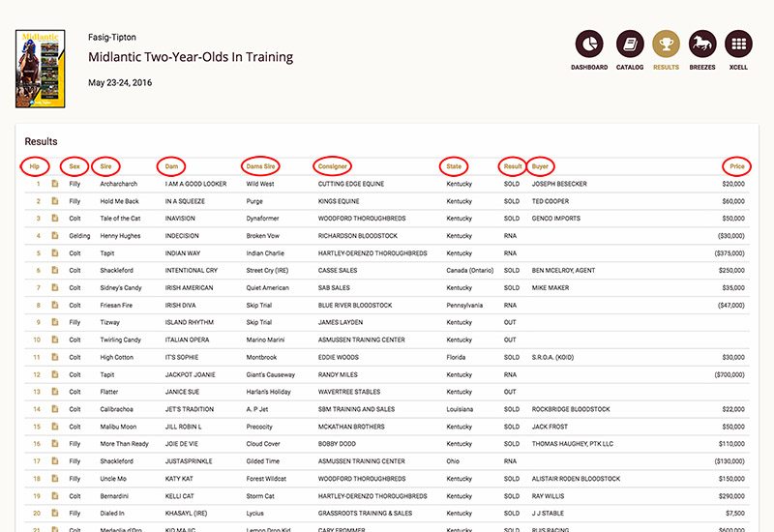
Task: Sort results by State column header
Action: [454, 166]
